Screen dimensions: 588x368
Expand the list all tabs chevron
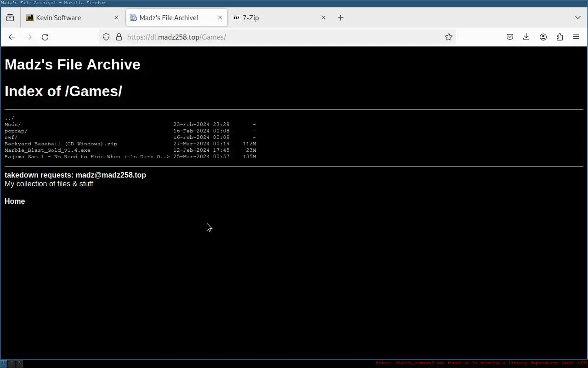pyautogui.click(x=578, y=17)
